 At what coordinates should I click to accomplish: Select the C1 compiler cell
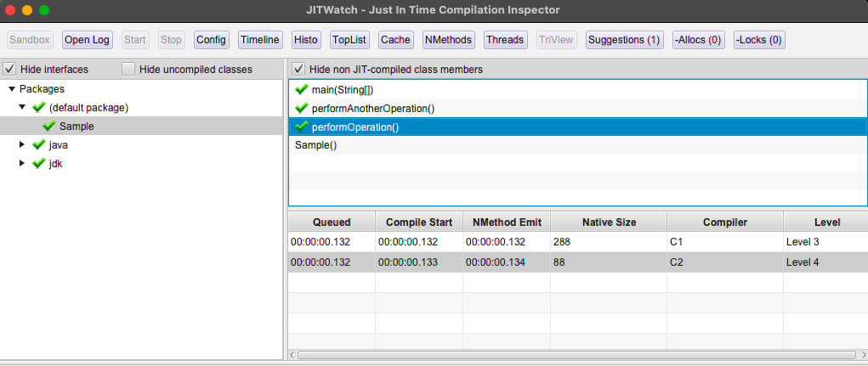pyautogui.click(x=725, y=242)
